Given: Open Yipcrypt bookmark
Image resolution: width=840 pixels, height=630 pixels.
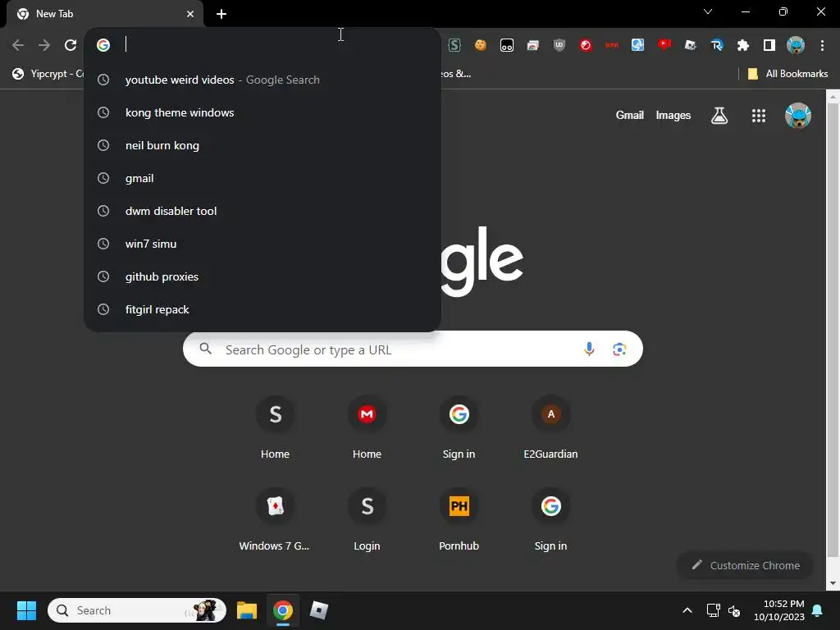Looking at the screenshot, I should point(47,74).
